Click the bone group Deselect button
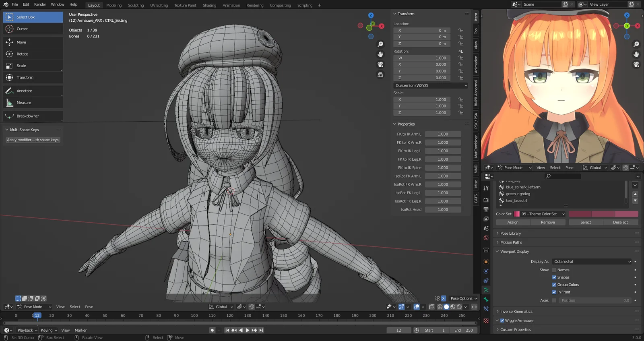The height and width of the screenshot is (341, 644). coord(621,222)
